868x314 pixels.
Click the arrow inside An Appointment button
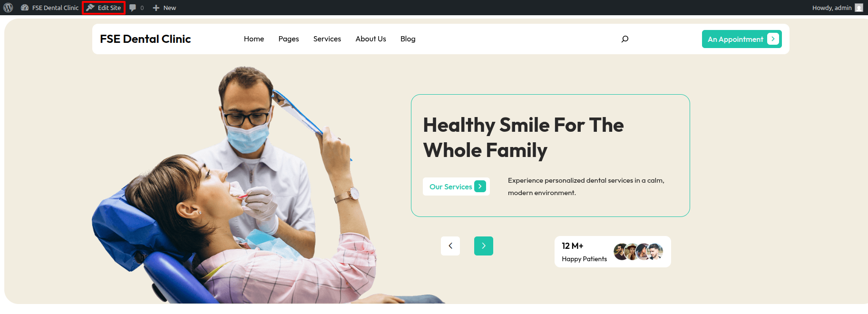tap(773, 39)
